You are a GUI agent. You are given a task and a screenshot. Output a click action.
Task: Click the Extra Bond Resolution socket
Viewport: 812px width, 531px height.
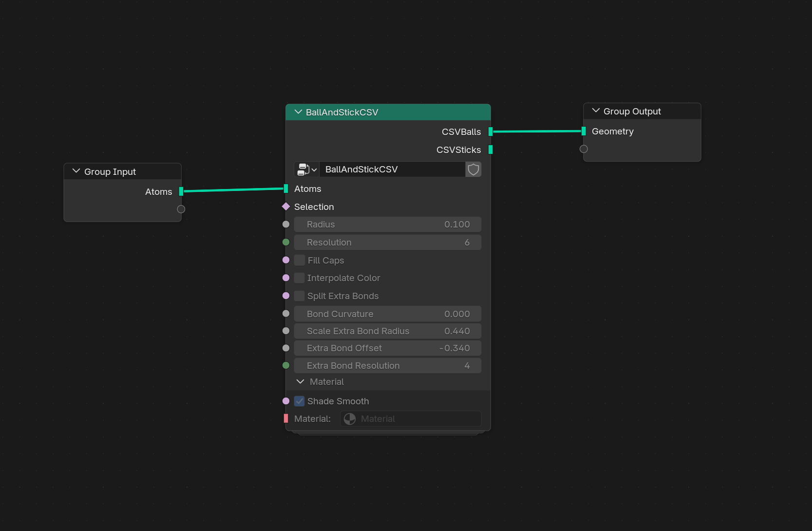tap(286, 365)
